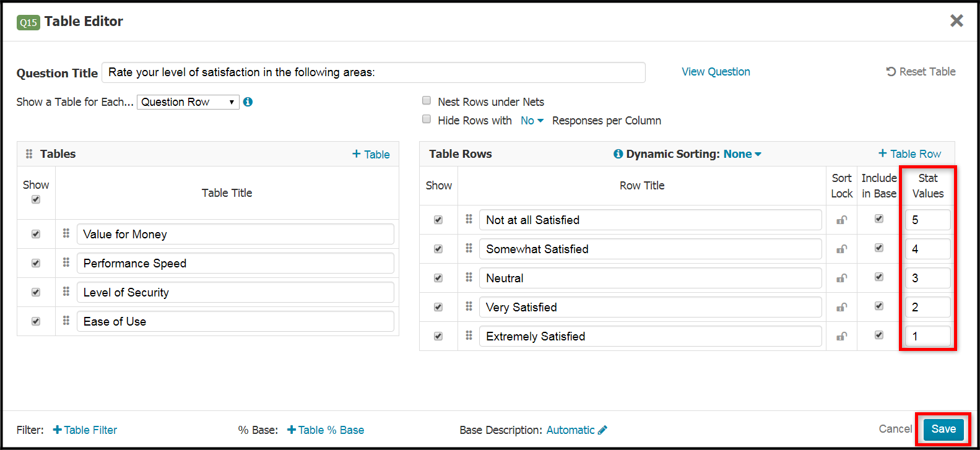This screenshot has width=980, height=450.
Task: Uncheck Include in Base for Very Satisfied
Action: click(879, 306)
